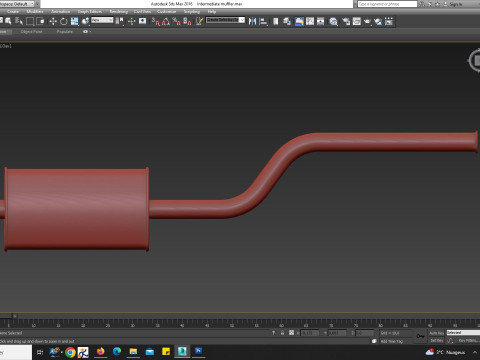
Task: Toggle Percent Snap
Action: click(176, 21)
